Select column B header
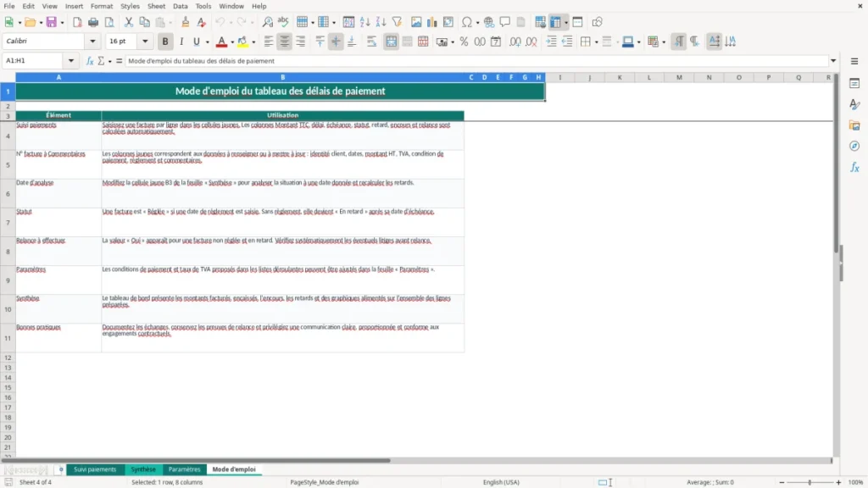Image resolution: width=868 pixels, height=488 pixels. pos(282,77)
